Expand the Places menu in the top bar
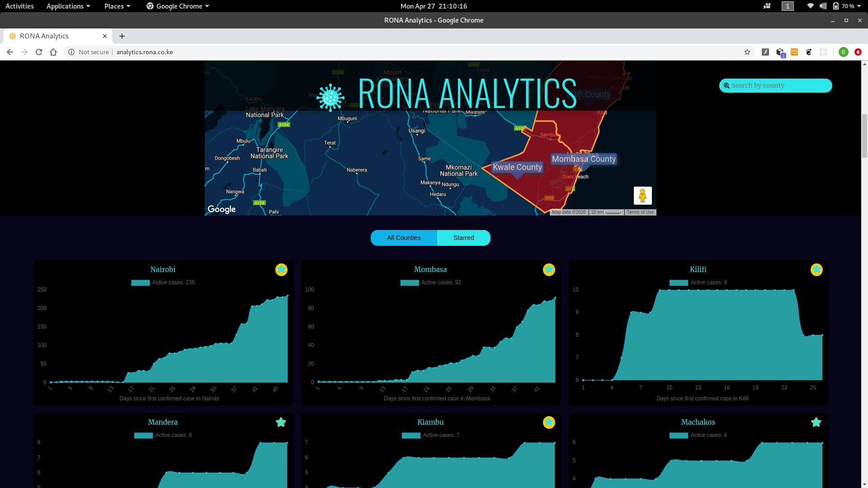 click(x=117, y=6)
